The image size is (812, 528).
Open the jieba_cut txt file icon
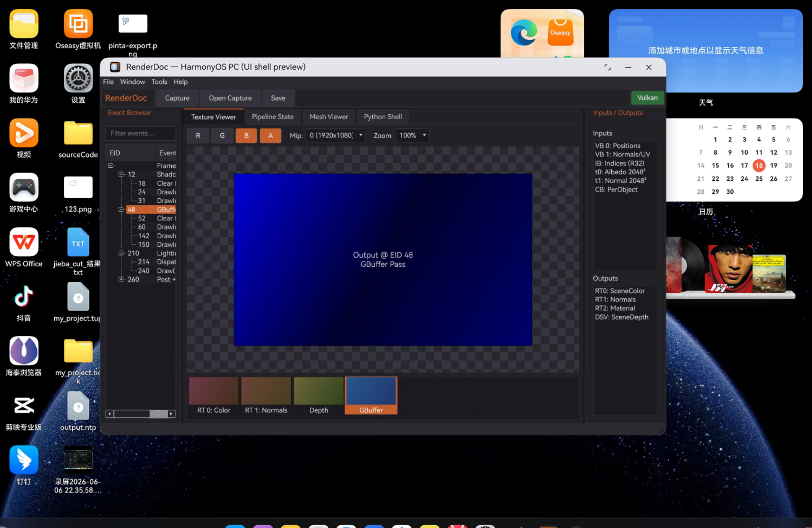[78, 242]
